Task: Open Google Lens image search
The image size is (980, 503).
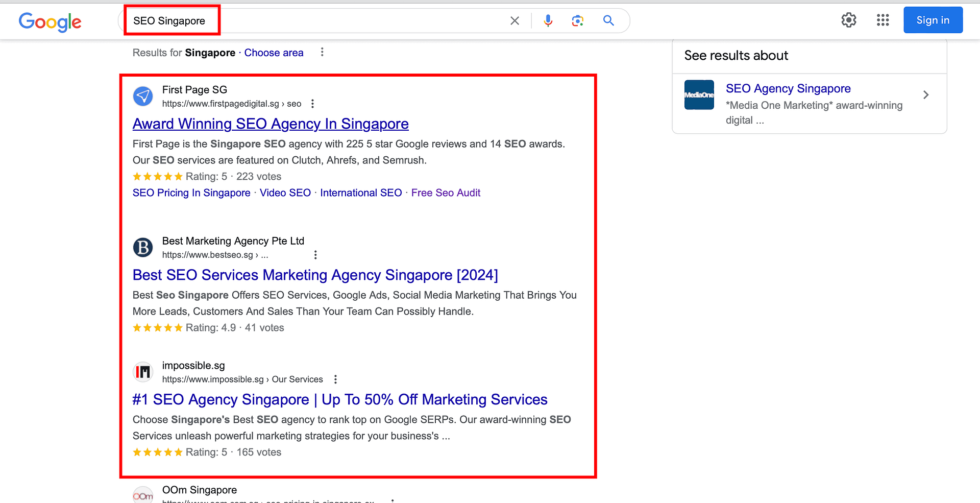Action: tap(577, 20)
